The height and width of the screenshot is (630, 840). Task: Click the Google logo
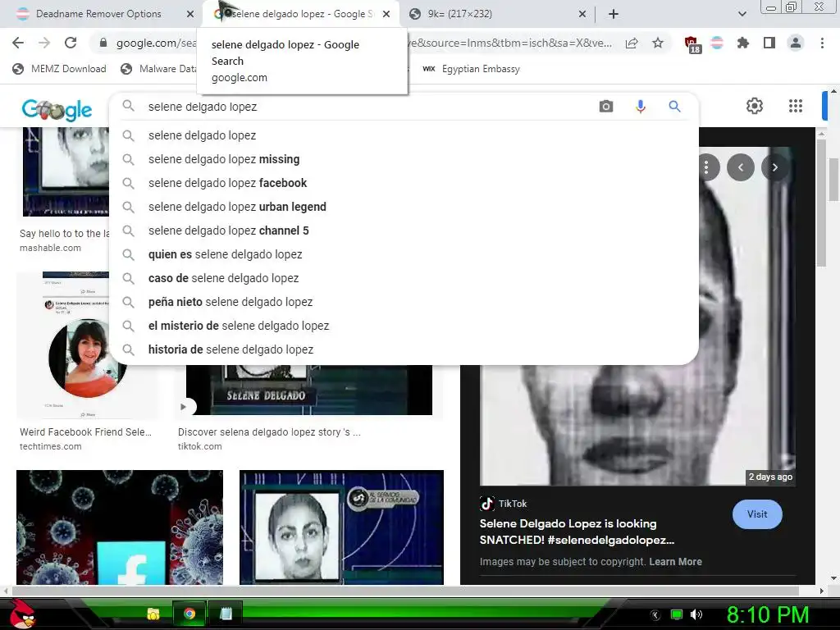click(x=57, y=109)
